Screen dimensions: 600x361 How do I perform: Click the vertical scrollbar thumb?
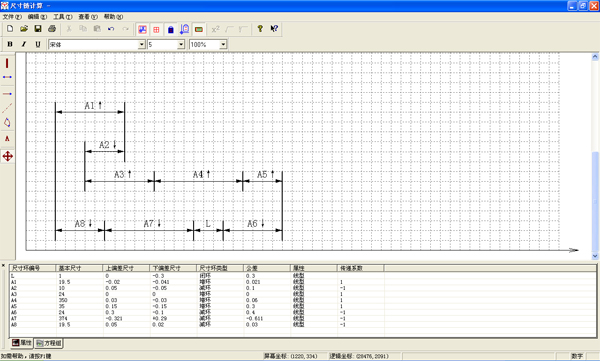tap(595, 201)
